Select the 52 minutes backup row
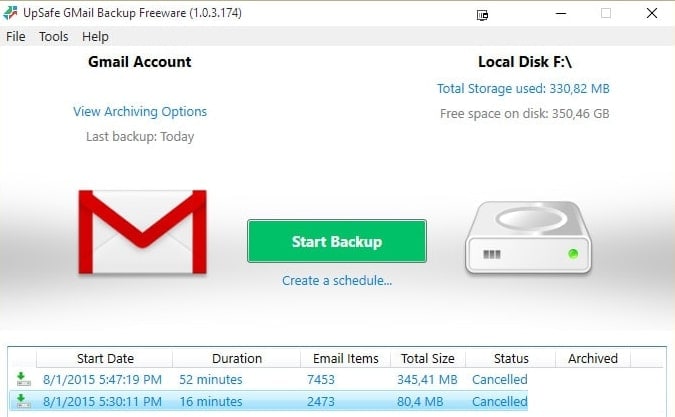675x417 pixels. (x=211, y=380)
